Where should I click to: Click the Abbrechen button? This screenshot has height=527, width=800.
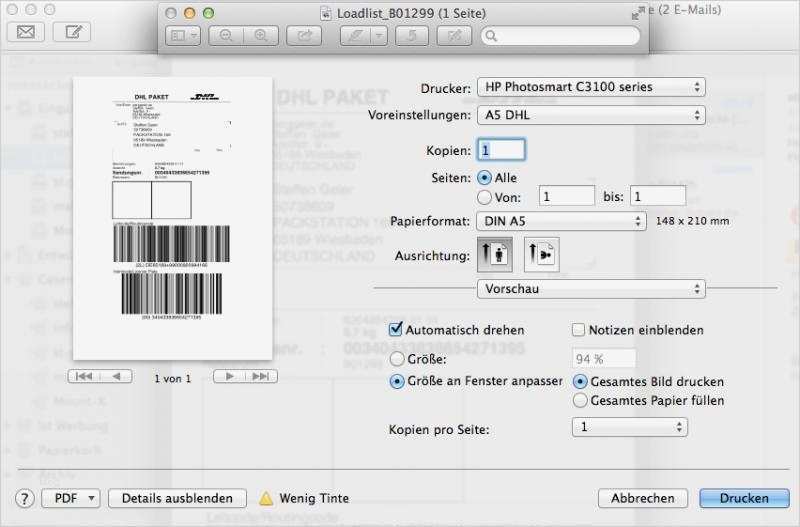click(643, 498)
